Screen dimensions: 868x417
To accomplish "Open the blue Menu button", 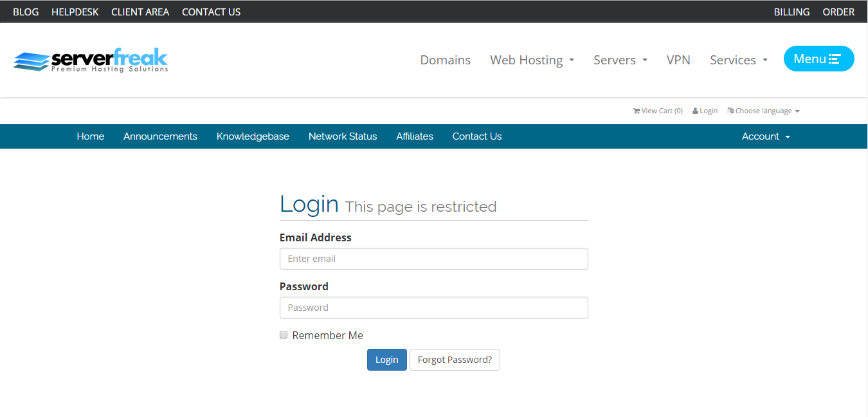I will coord(818,59).
